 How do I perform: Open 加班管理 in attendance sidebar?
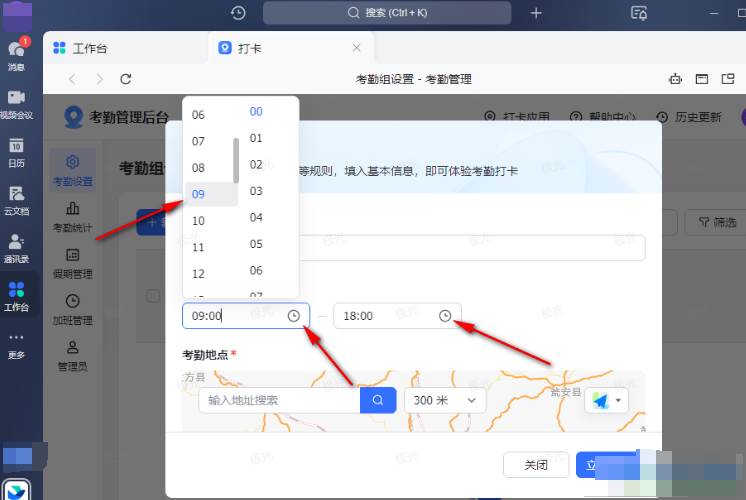73,310
